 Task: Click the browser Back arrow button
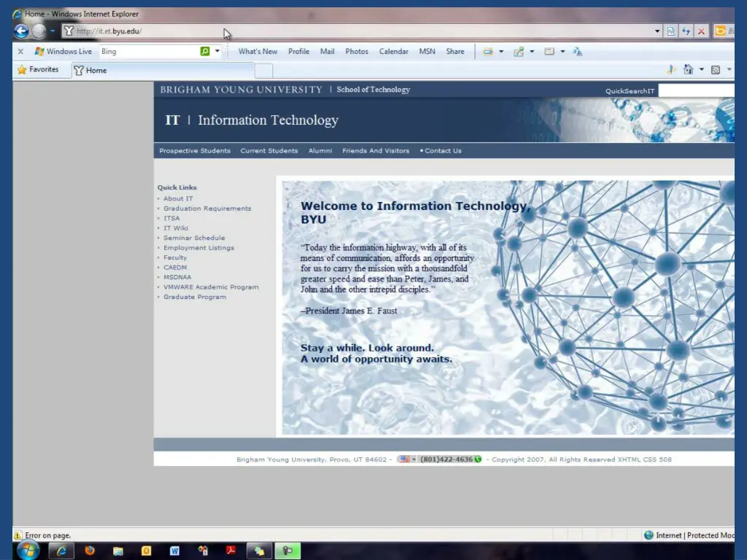21,31
